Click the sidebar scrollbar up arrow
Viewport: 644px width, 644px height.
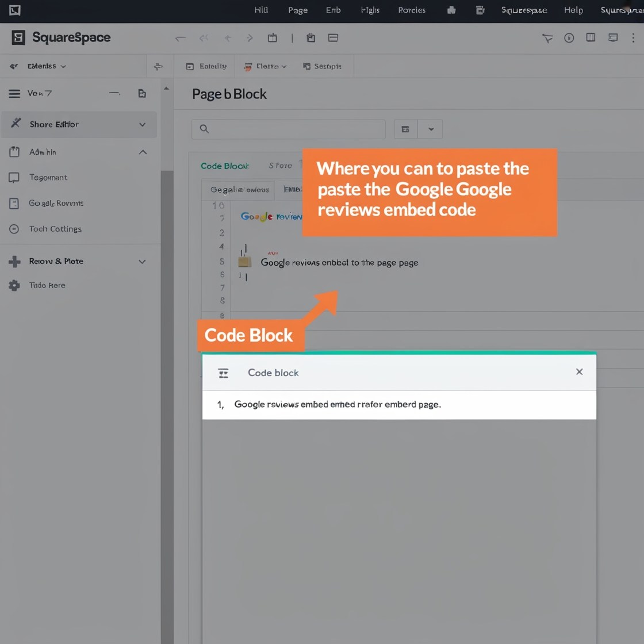(x=166, y=89)
